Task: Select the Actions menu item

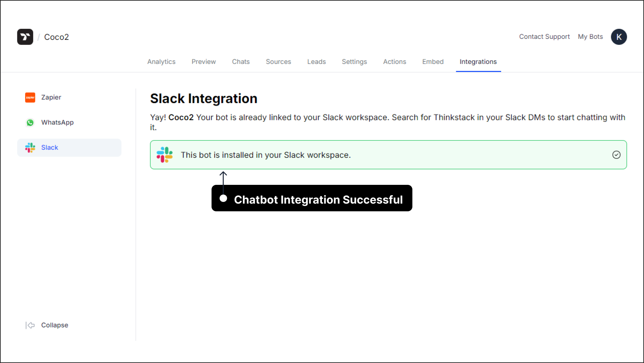Action: (x=395, y=62)
